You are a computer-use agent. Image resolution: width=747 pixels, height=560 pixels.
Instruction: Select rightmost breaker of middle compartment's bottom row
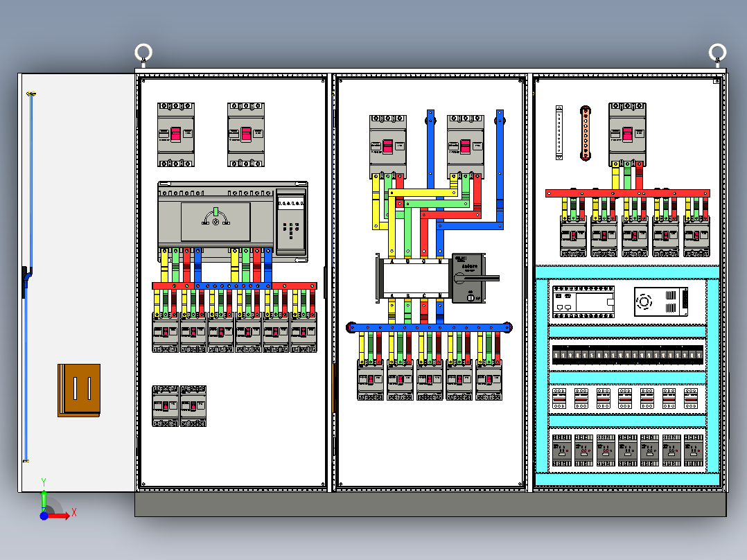click(489, 380)
